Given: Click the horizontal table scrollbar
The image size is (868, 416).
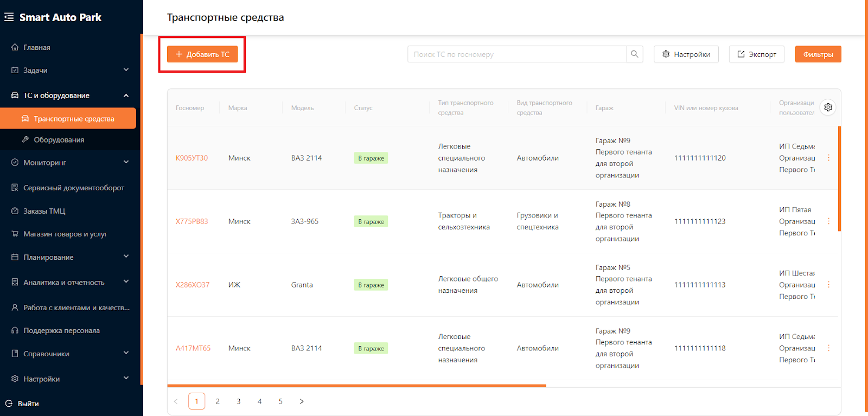Looking at the screenshot, I should pyautogui.click(x=356, y=386).
